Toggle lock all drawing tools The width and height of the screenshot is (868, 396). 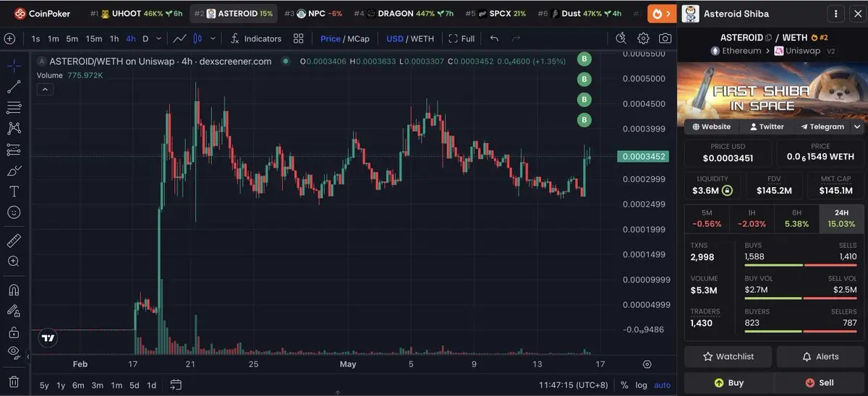[14, 332]
